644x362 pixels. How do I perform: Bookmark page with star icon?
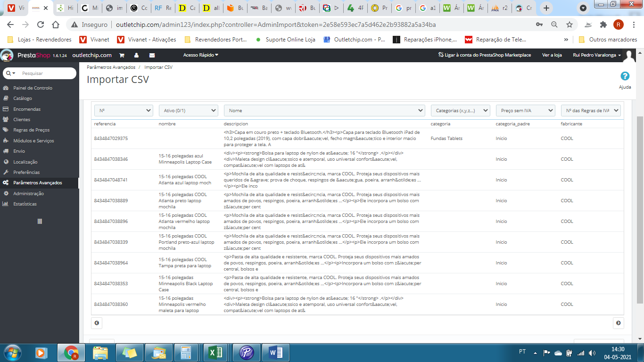(x=570, y=25)
